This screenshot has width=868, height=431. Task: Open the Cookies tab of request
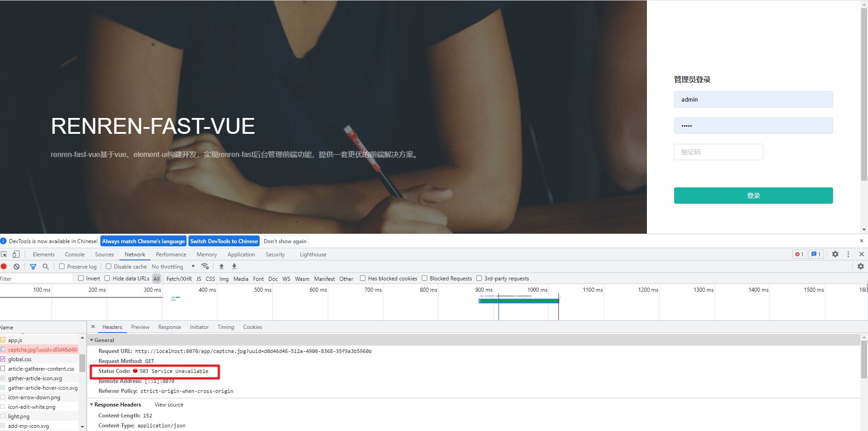coord(252,327)
